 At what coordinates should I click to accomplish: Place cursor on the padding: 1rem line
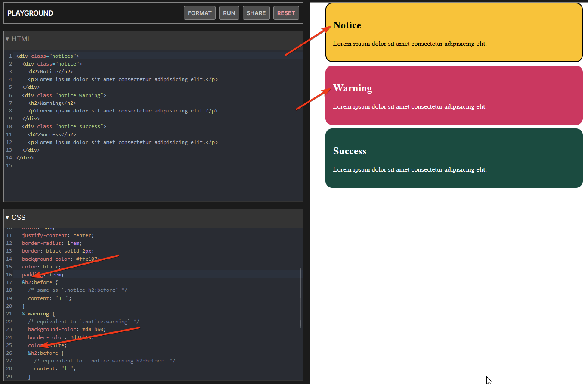pyautogui.click(x=43, y=274)
